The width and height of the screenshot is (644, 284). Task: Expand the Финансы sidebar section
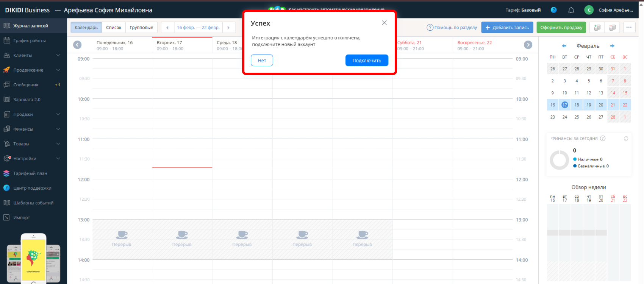(x=58, y=129)
